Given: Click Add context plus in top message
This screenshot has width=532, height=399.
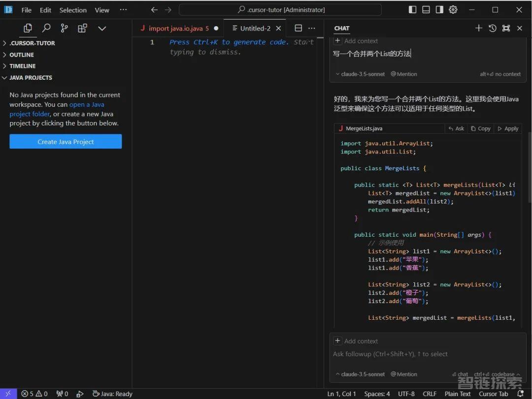Looking at the screenshot, I should coord(337,41).
